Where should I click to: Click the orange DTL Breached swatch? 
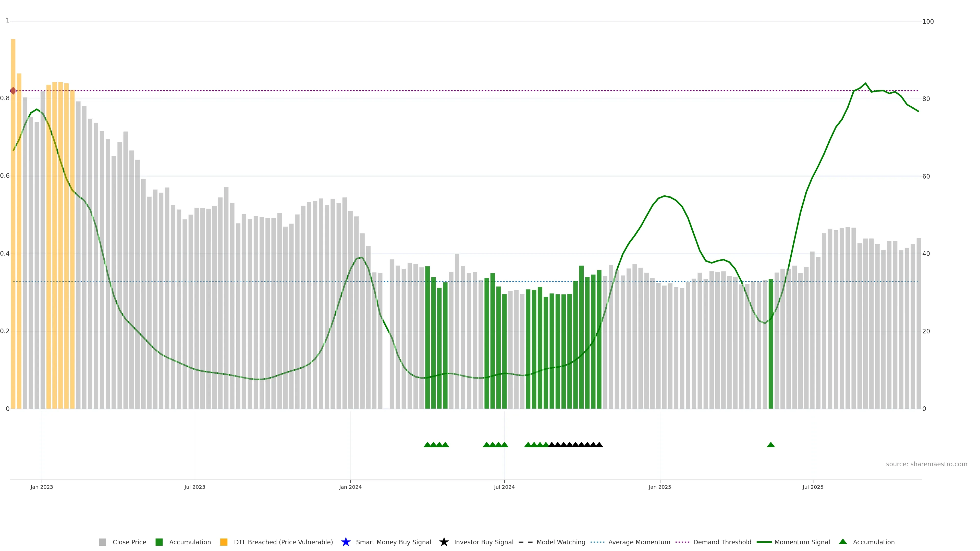224,542
